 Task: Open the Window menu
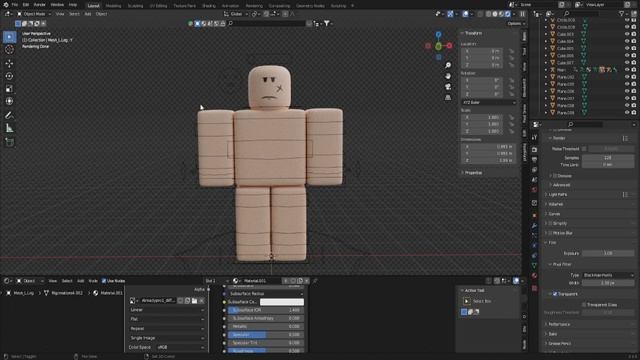(x=57, y=5)
